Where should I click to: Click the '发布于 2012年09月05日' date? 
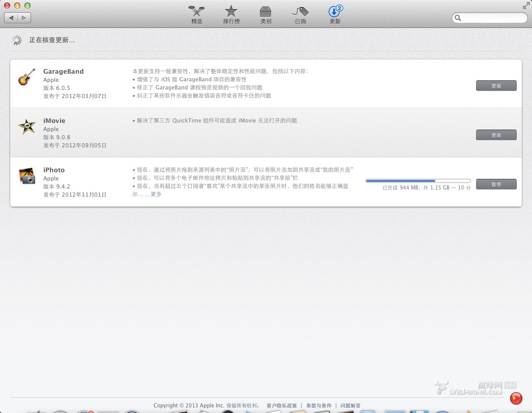(x=75, y=145)
